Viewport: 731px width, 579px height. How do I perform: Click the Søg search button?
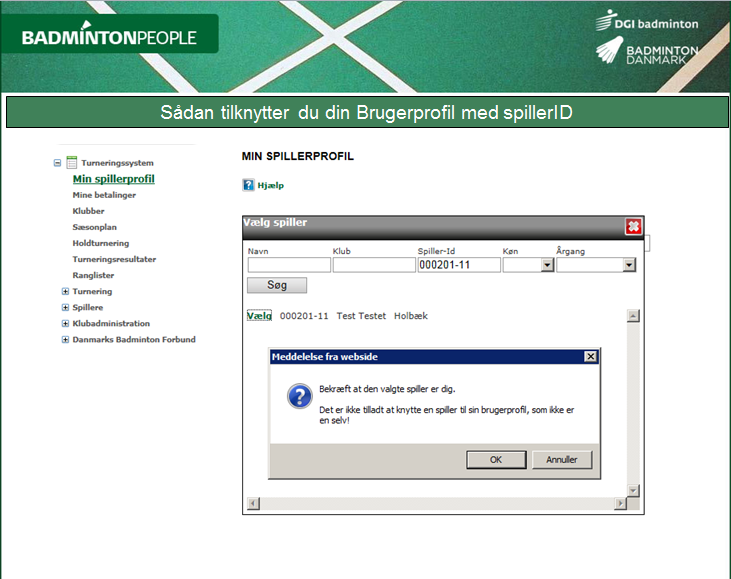tap(277, 285)
